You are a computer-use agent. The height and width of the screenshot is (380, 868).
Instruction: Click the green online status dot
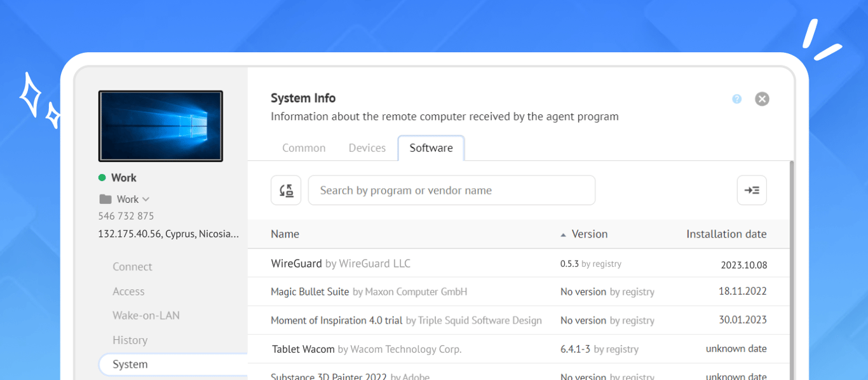pos(102,178)
